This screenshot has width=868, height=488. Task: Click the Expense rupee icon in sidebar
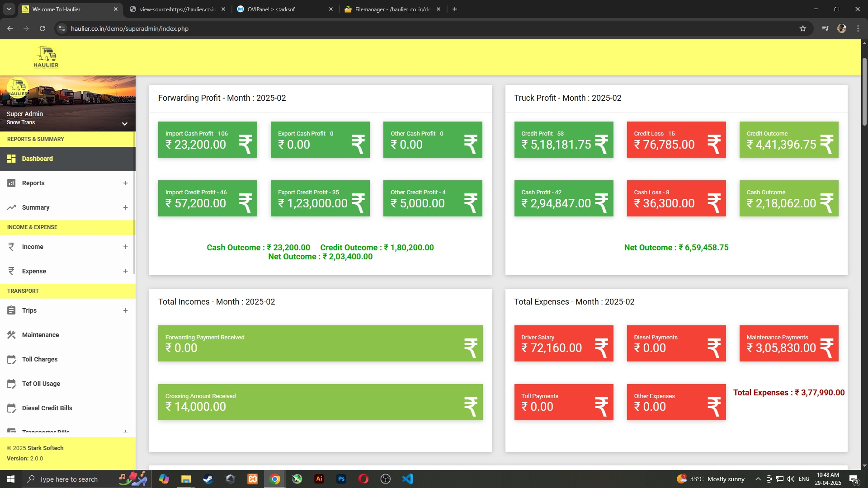[x=11, y=271]
